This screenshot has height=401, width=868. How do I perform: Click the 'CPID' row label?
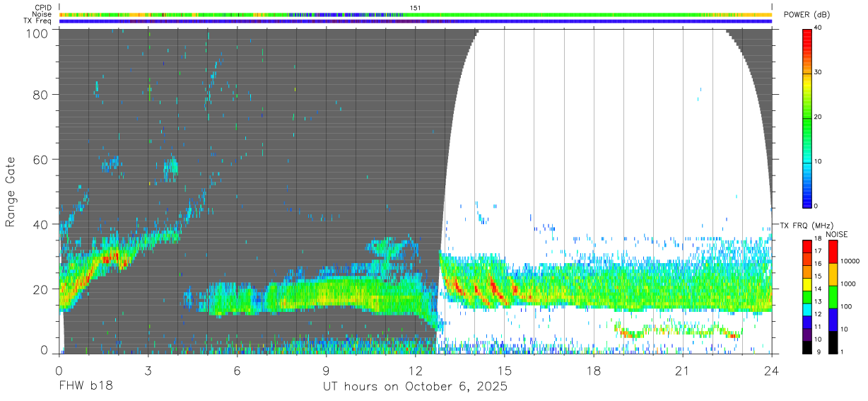pos(42,7)
